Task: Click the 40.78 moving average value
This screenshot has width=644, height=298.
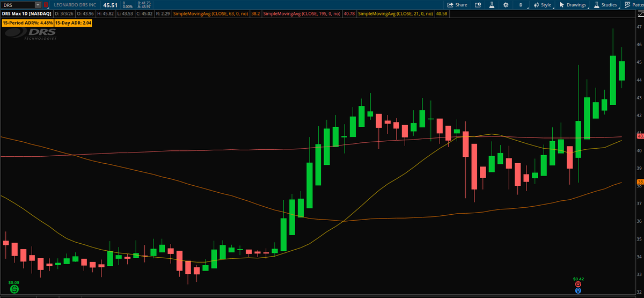Action: tap(349, 13)
